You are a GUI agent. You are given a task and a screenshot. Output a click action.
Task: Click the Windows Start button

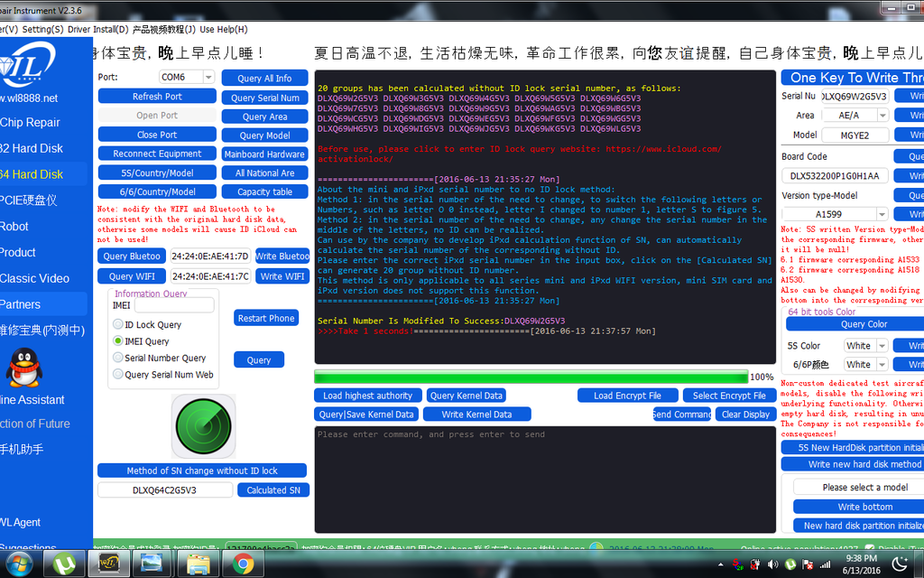pos(19,564)
